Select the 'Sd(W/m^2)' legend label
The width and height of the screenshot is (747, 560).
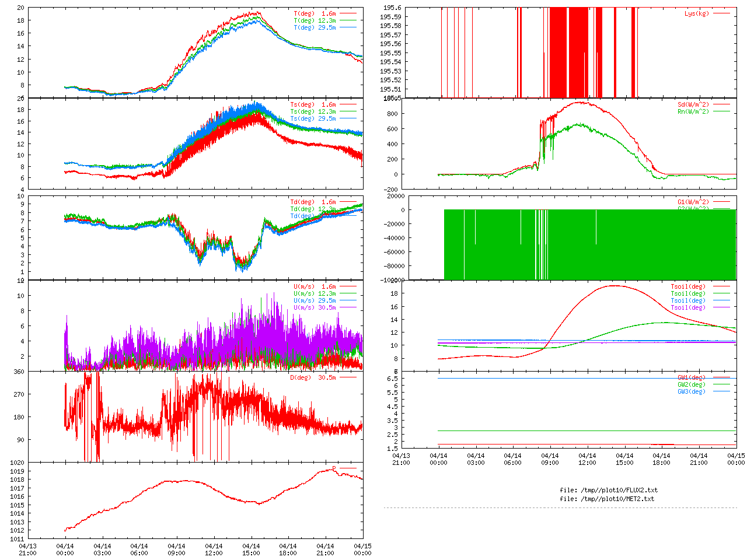[x=693, y=105]
